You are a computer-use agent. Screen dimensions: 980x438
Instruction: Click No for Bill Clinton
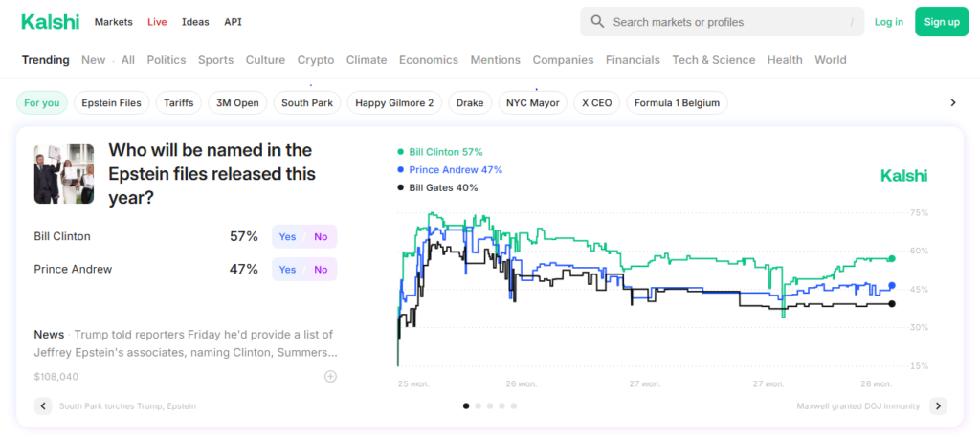321,237
